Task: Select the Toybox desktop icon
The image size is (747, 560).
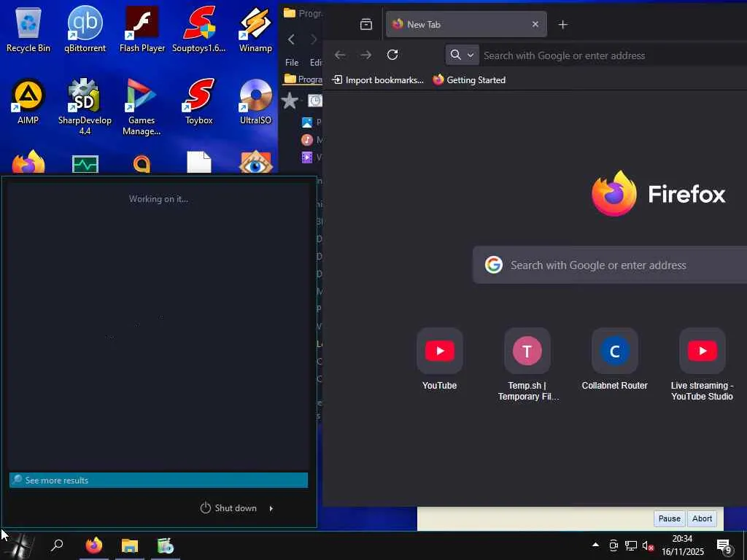Action: [x=198, y=101]
